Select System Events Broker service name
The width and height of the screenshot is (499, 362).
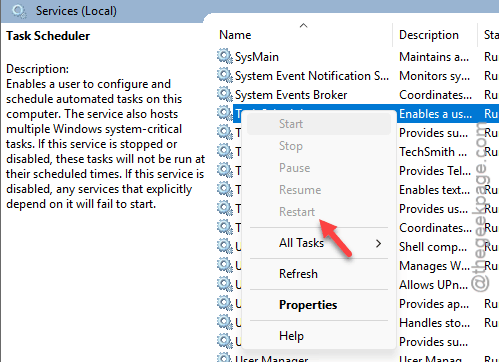(x=291, y=95)
